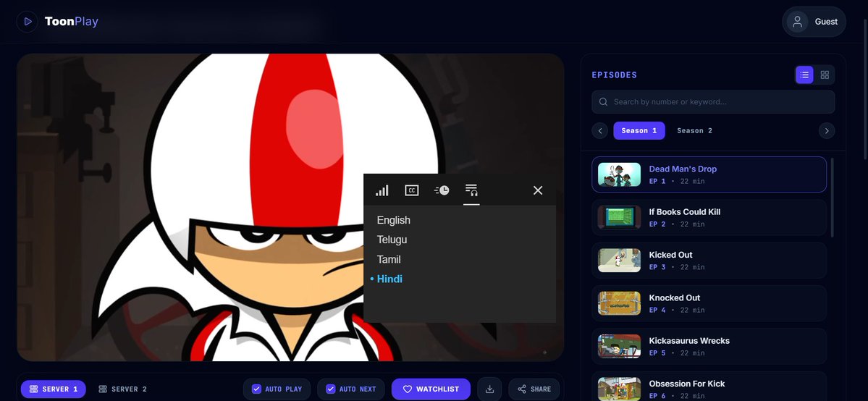Click the download icon button
This screenshot has height=401, width=868.
pyautogui.click(x=489, y=389)
